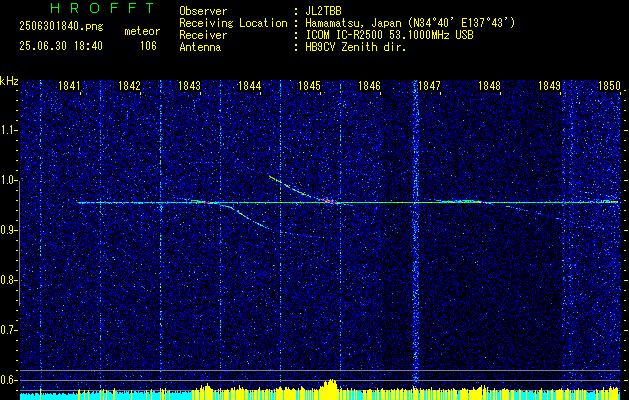Click the 1848 time marker
The width and height of the screenshot is (629, 400).
click(489, 85)
